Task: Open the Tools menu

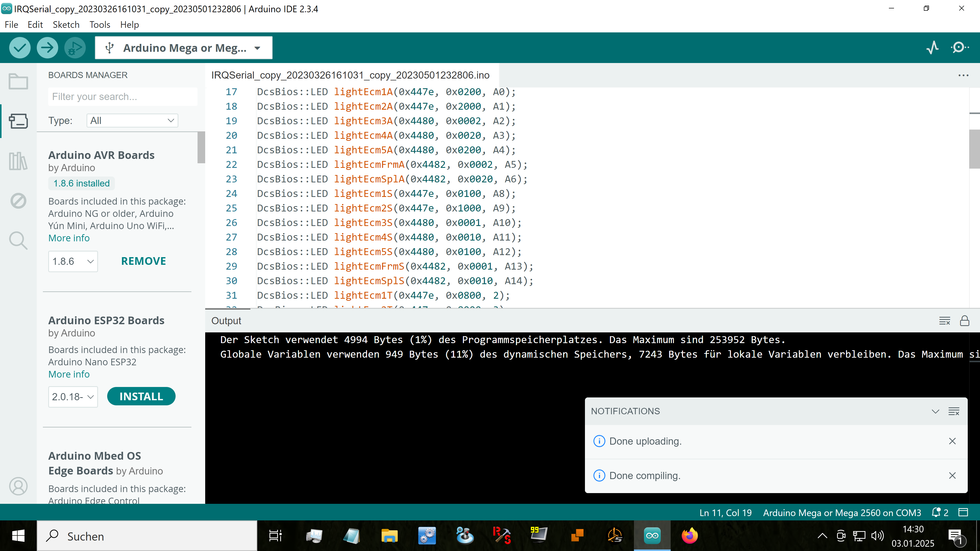Action: (100, 25)
